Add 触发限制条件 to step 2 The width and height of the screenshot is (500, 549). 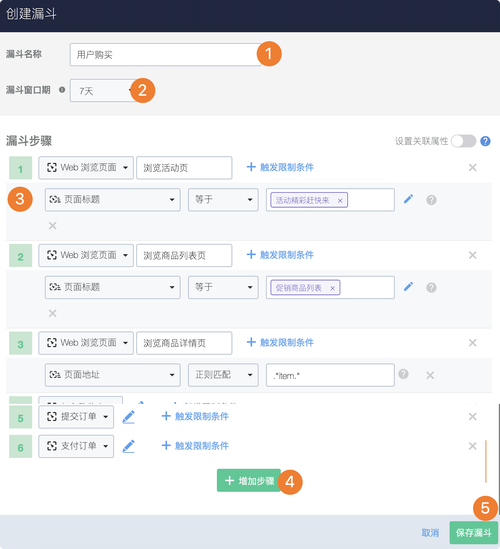coord(280,255)
